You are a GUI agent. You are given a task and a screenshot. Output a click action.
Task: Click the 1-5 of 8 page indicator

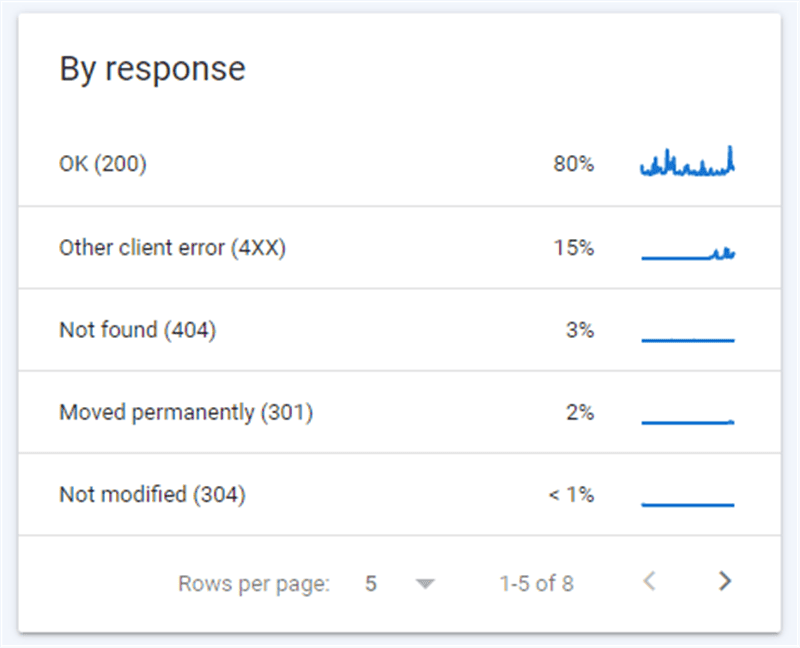click(536, 584)
